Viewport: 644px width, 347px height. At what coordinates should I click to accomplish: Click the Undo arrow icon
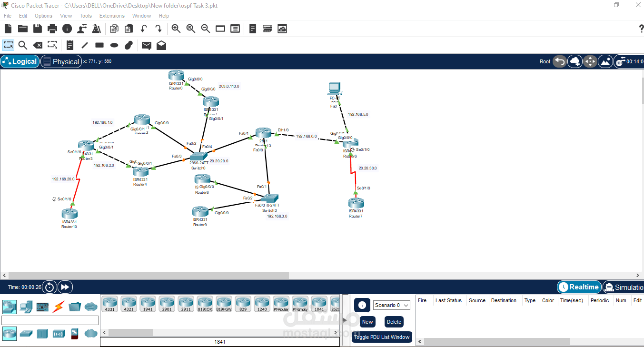click(143, 29)
